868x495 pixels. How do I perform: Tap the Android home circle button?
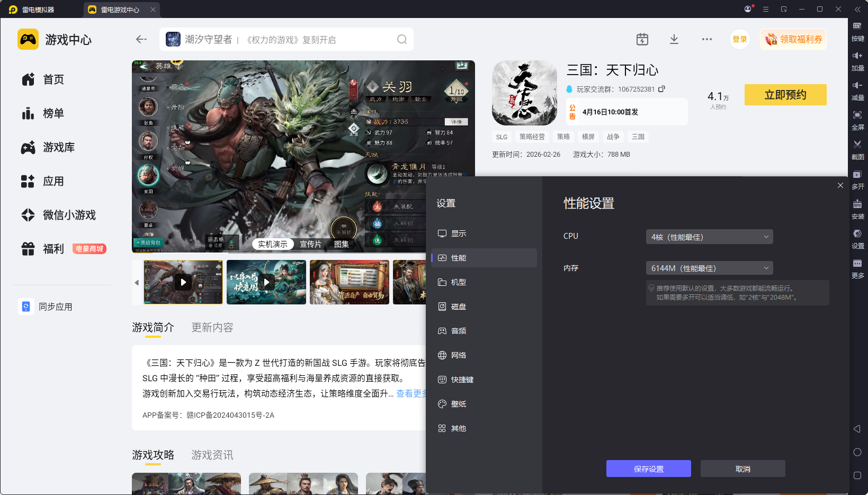coord(857,452)
